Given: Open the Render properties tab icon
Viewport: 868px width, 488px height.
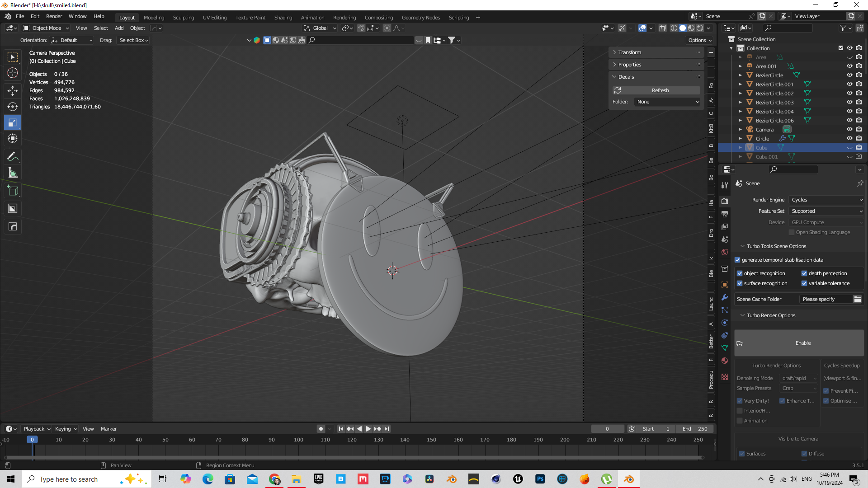Looking at the screenshot, I should 725,202.
